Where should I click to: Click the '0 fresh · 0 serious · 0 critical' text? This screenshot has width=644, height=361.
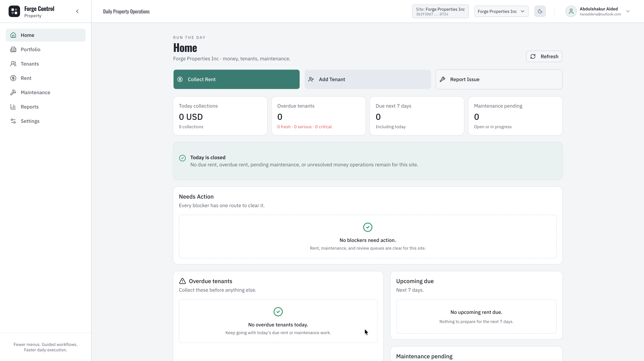(x=304, y=127)
